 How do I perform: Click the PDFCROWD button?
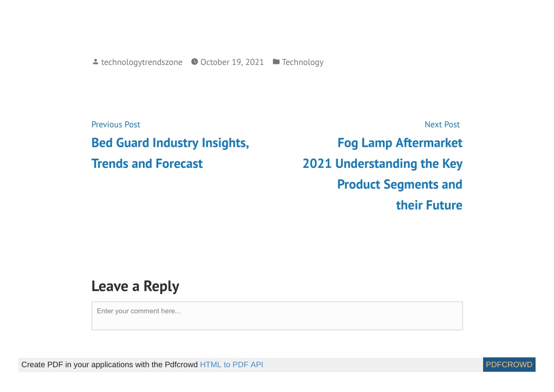tap(509, 364)
